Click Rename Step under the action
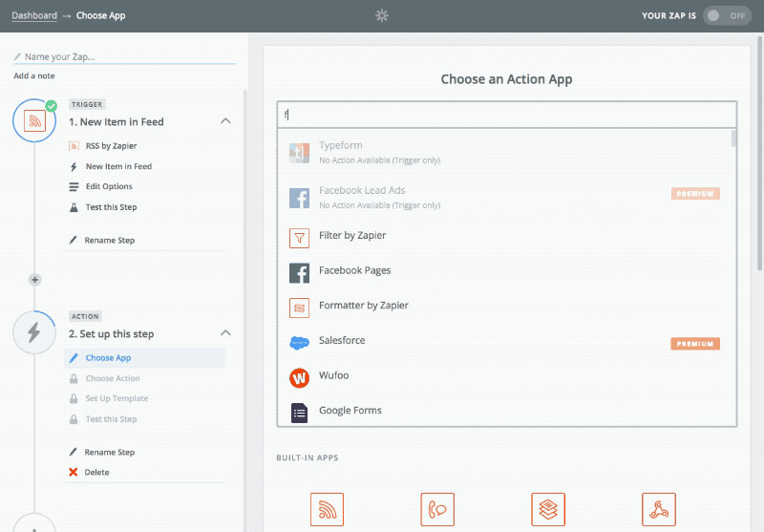This screenshot has height=532, width=764. (110, 452)
